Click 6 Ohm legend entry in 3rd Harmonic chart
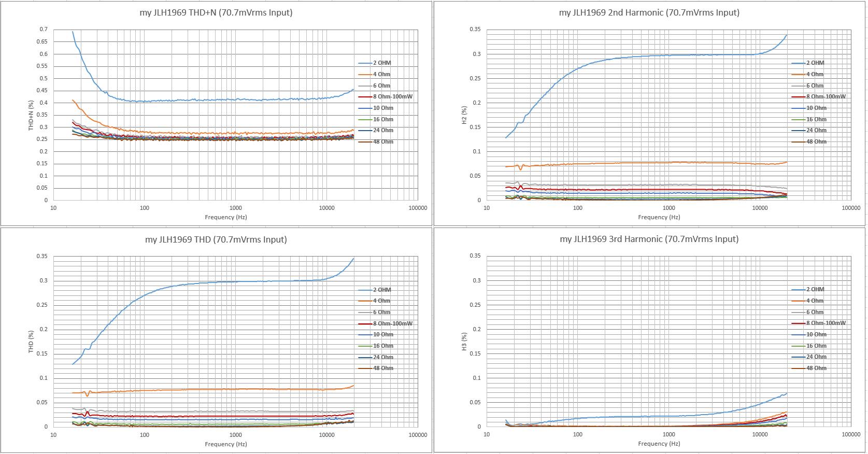The width and height of the screenshot is (868, 454). (808, 312)
